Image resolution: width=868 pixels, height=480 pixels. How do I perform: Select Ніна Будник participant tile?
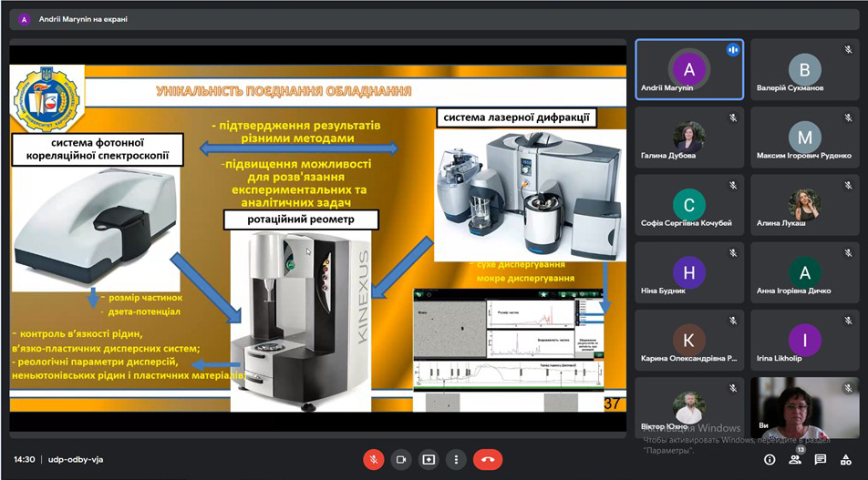click(689, 272)
